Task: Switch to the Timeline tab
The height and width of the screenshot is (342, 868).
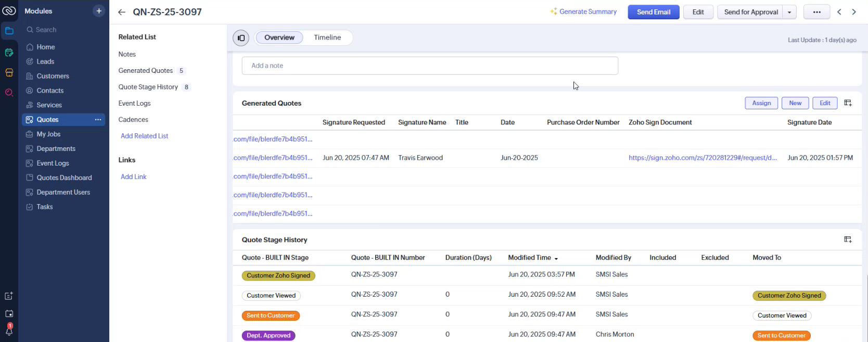Action: coord(327,37)
